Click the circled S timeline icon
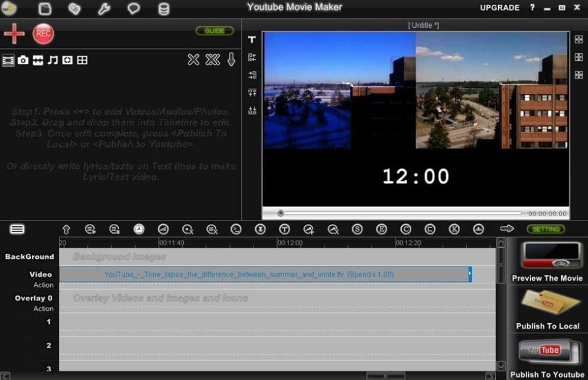 (358, 229)
